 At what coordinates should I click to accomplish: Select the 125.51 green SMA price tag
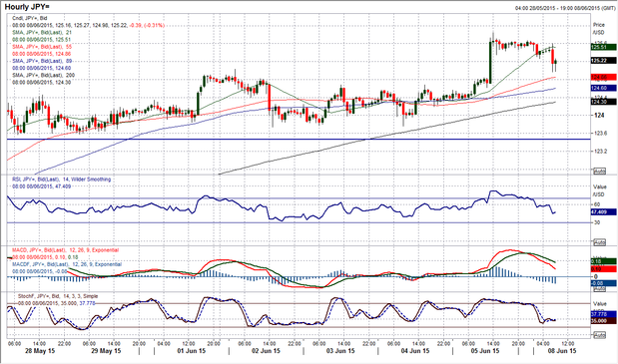coord(603,47)
